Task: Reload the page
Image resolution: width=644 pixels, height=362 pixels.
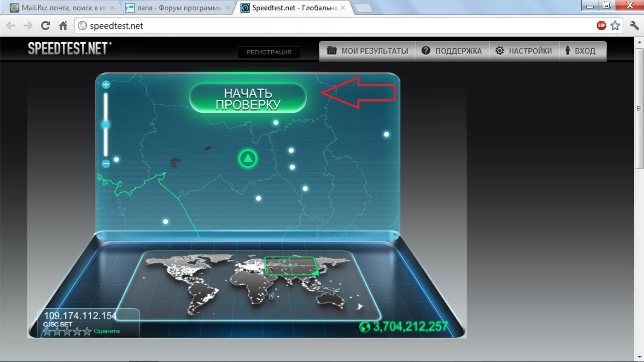Action: (45, 26)
